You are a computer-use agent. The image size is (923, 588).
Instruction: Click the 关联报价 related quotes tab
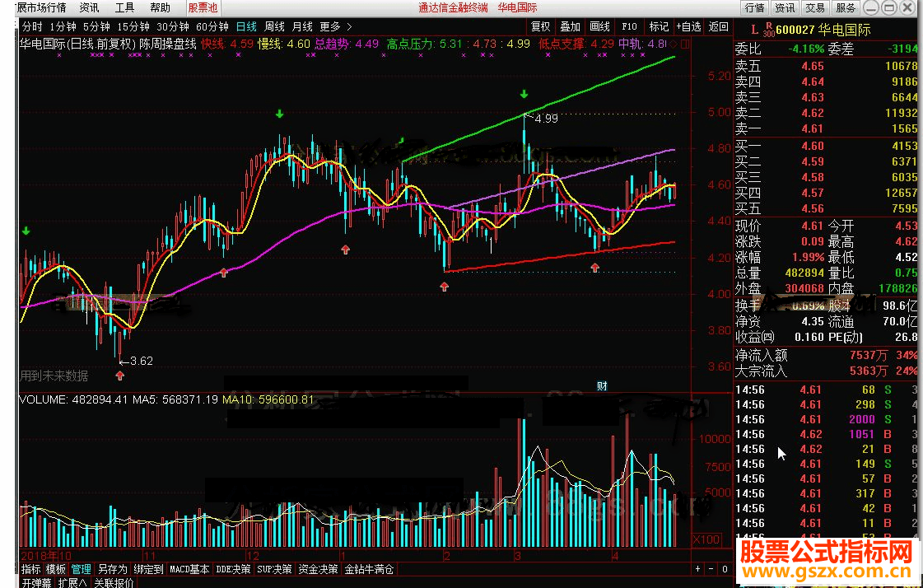pos(114,583)
